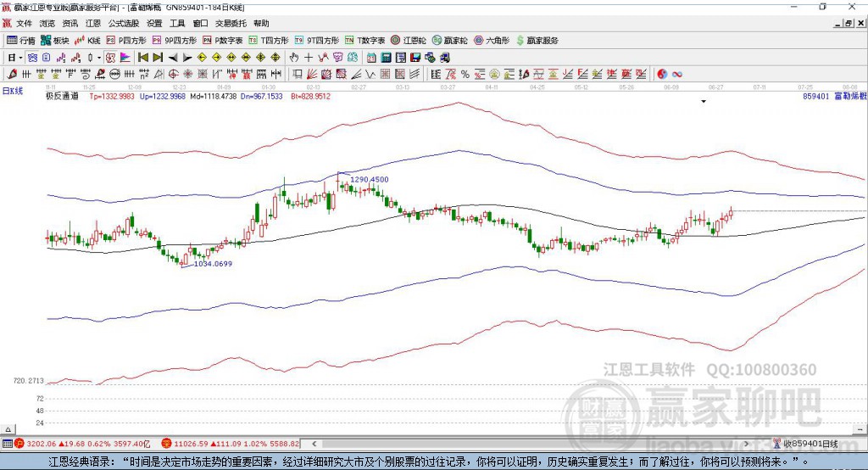Image resolution: width=868 pixels, height=470 pixels.
Task: Click the 行情 toolbar button
Action: pos(20,41)
